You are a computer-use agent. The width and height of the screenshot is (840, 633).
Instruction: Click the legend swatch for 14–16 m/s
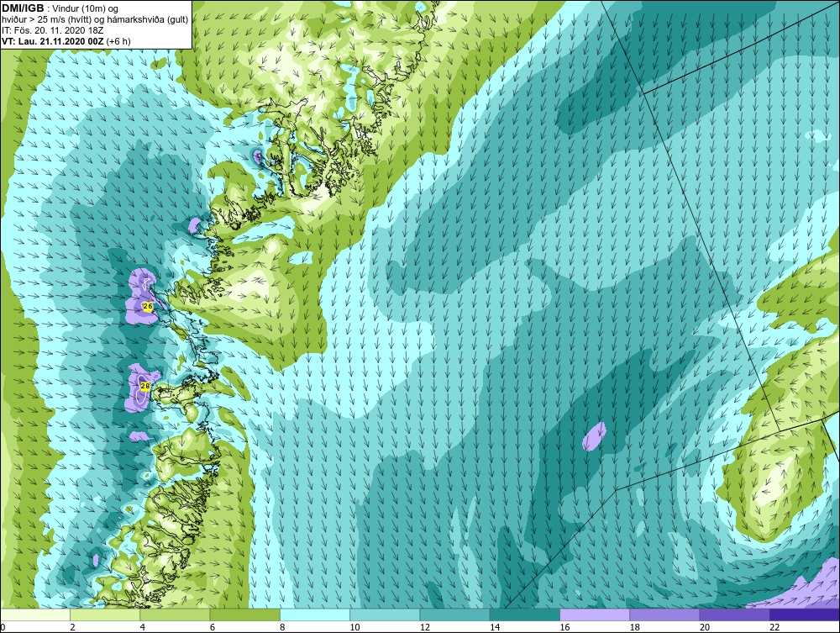click(x=524, y=615)
